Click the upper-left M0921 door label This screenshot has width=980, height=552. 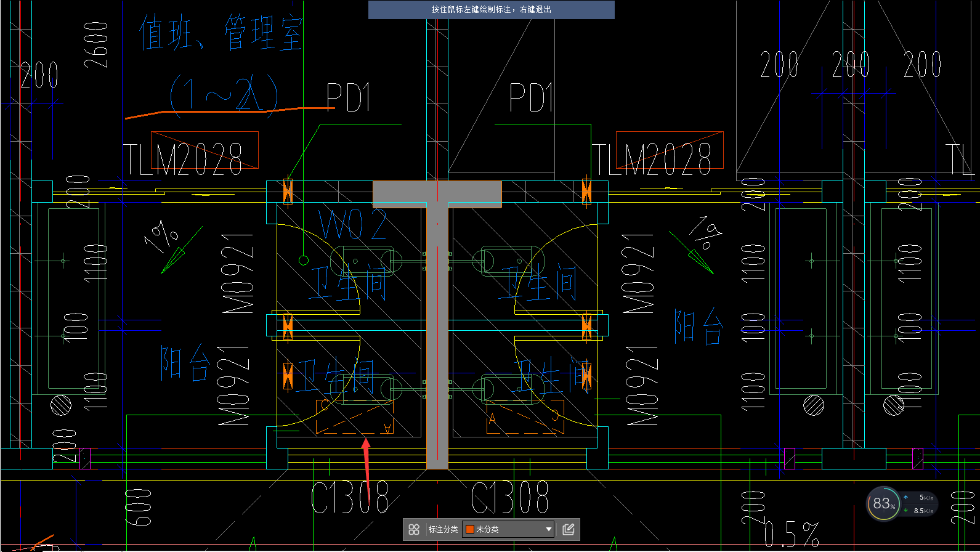(238, 274)
